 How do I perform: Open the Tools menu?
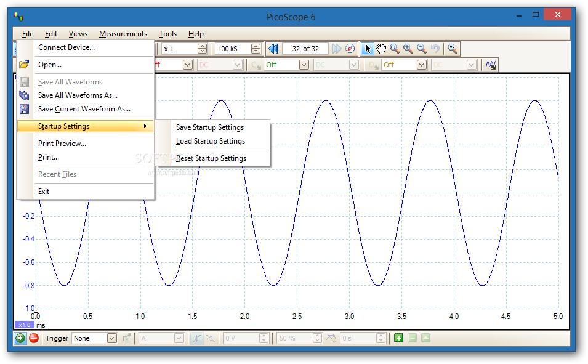click(167, 34)
